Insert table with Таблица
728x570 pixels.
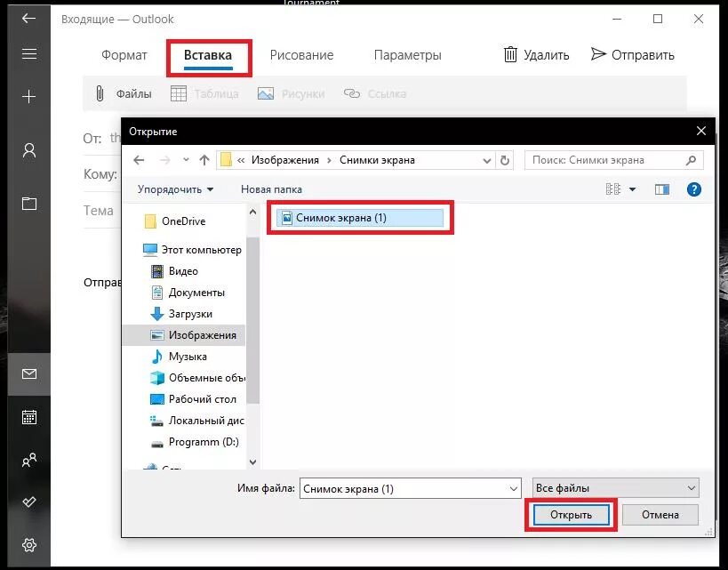(x=204, y=94)
